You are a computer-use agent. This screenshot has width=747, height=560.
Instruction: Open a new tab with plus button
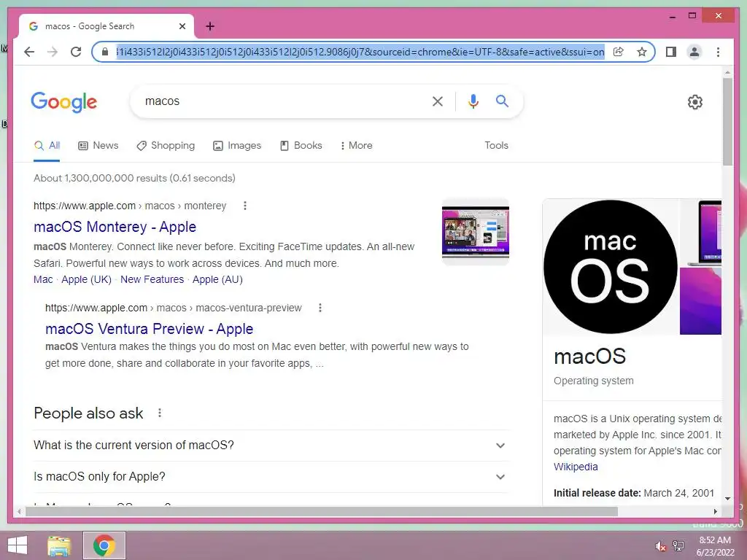(210, 26)
